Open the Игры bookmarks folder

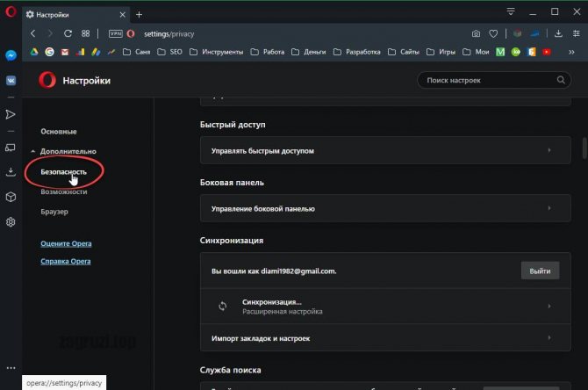click(x=441, y=52)
